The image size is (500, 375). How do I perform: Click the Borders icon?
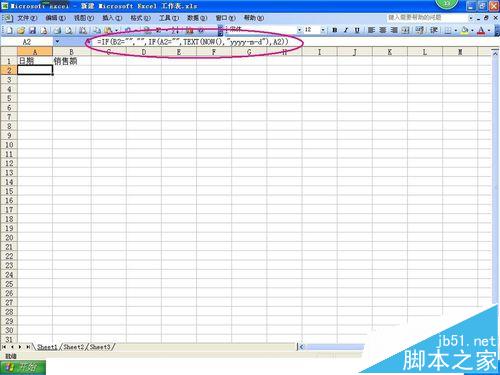448,30
